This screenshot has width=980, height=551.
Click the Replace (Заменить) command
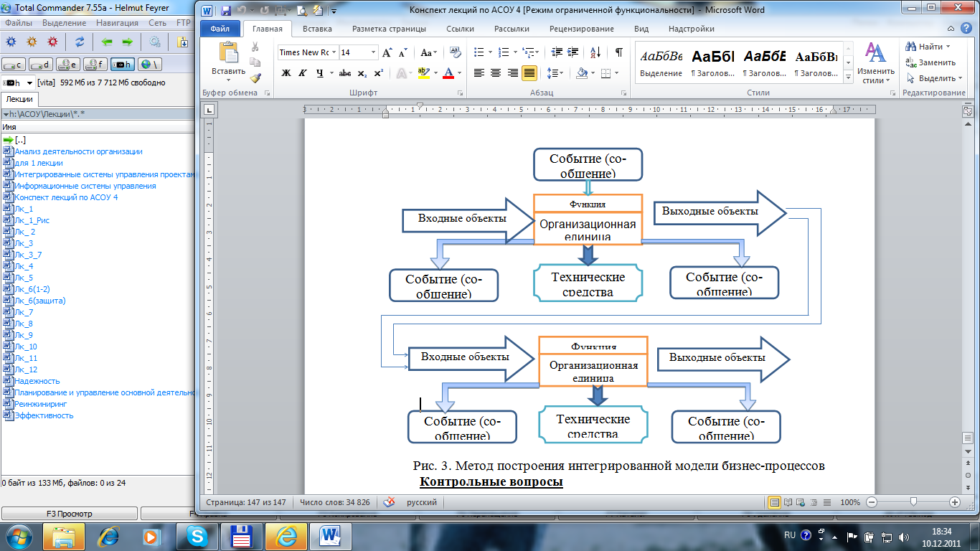pos(930,62)
